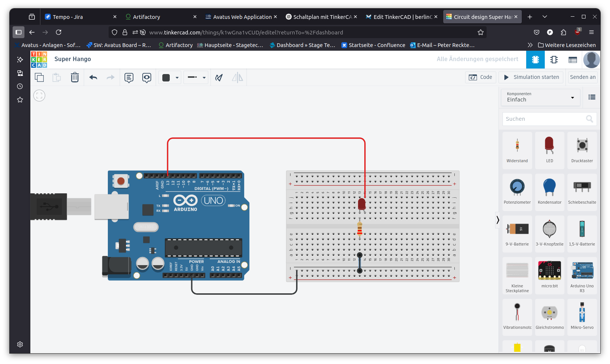The image size is (610, 364).
Task: Click the red LED on breadboard
Action: point(362,204)
